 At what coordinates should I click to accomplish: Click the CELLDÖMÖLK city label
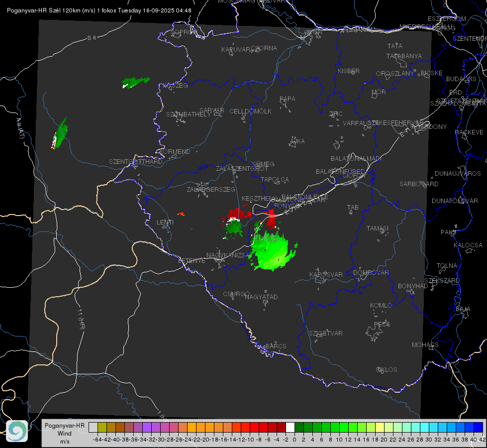coord(250,111)
